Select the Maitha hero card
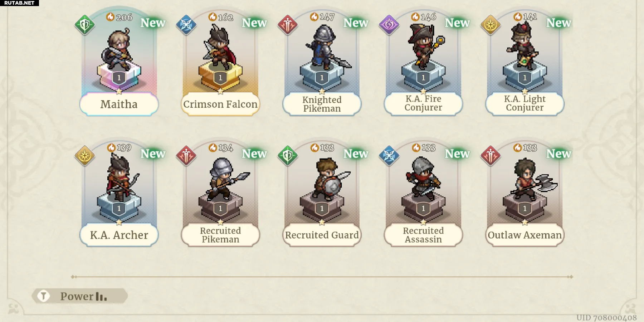Viewport: 644px width, 322px height. pos(119,63)
